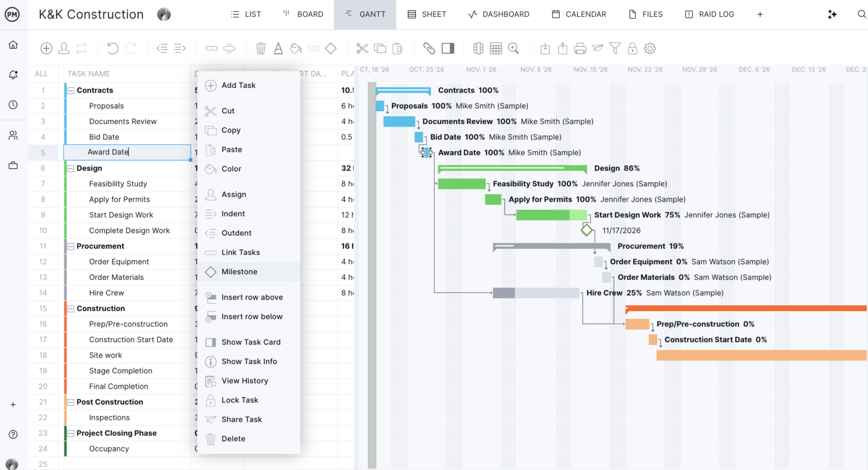868x470 pixels.
Task: Click the scissors cut toolbar icon
Action: [362, 49]
